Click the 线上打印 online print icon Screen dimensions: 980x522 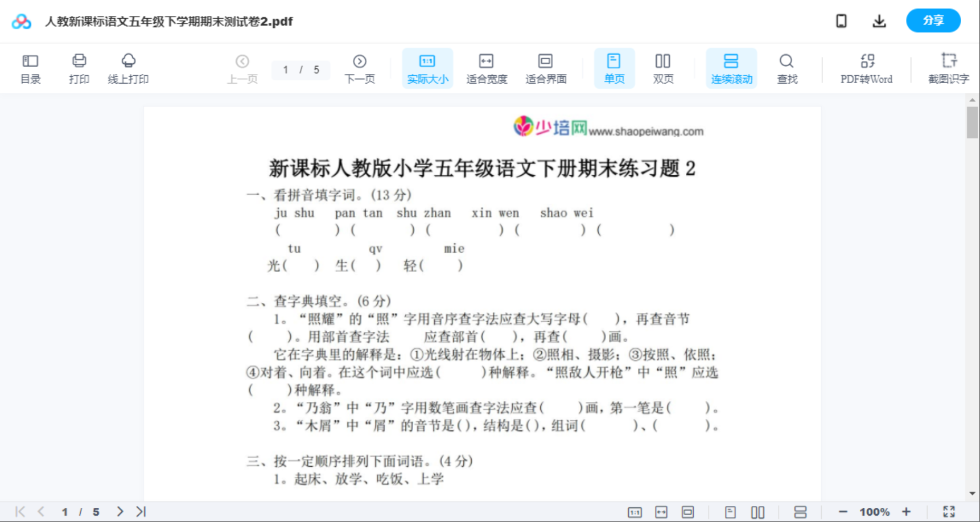(x=127, y=68)
